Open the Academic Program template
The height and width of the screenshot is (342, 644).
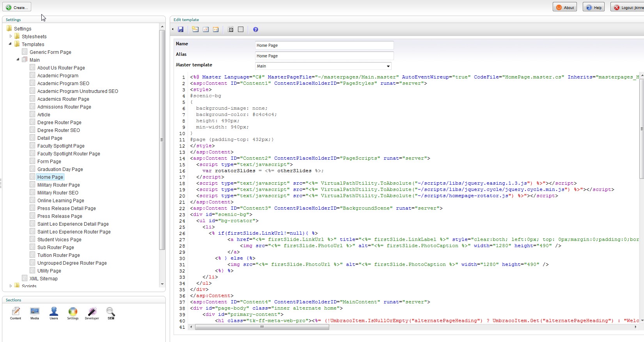58,75
